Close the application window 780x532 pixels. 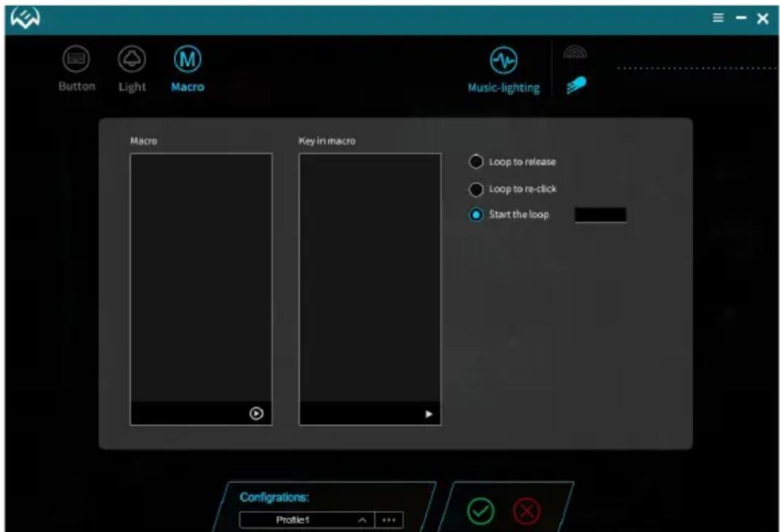pos(762,18)
